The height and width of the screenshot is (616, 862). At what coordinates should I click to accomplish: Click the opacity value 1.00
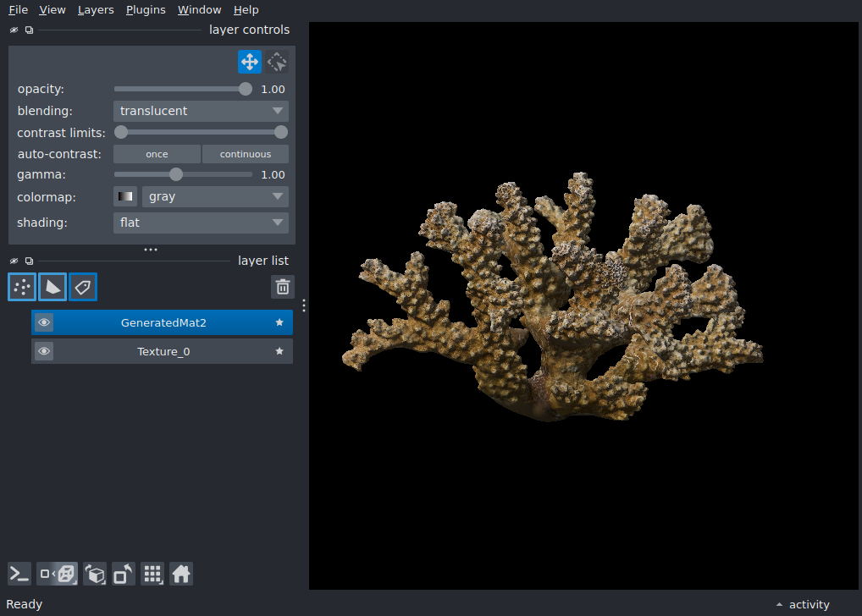(x=273, y=89)
